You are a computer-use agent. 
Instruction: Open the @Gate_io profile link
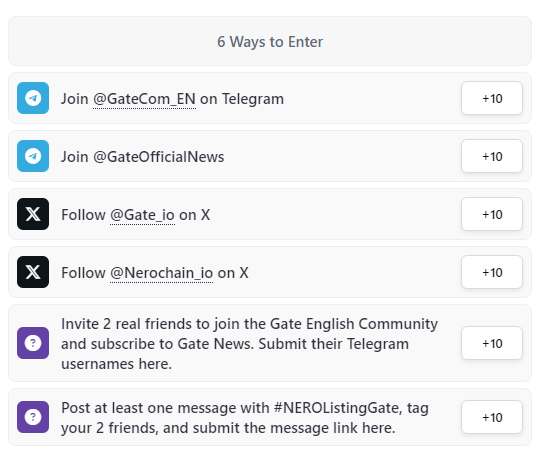(142, 215)
